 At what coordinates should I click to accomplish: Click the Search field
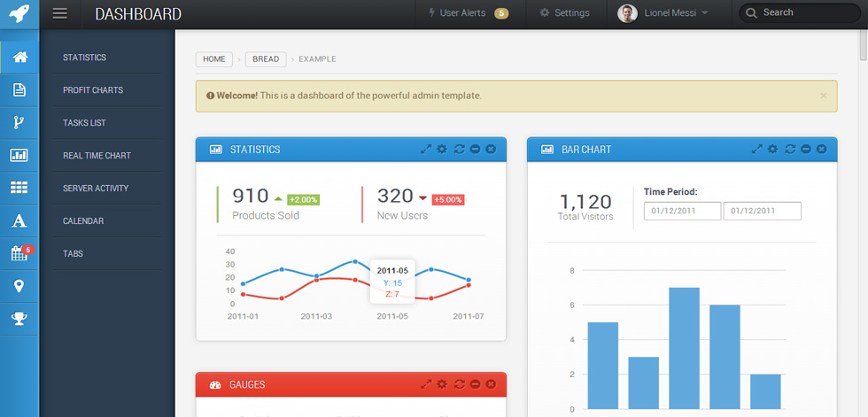point(799,12)
